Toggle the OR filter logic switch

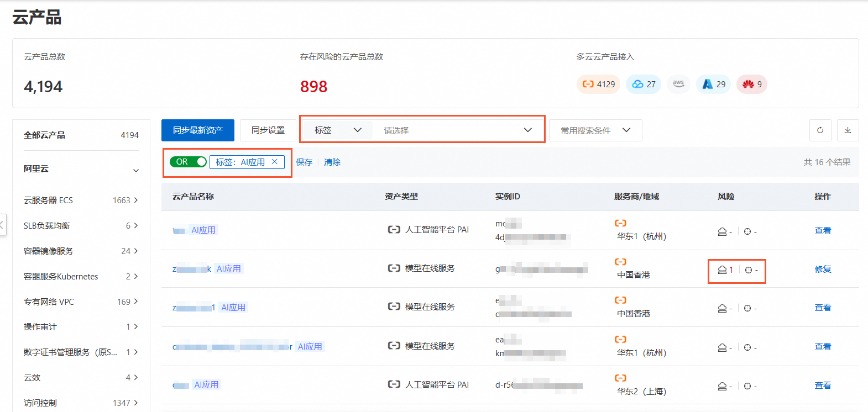(188, 162)
